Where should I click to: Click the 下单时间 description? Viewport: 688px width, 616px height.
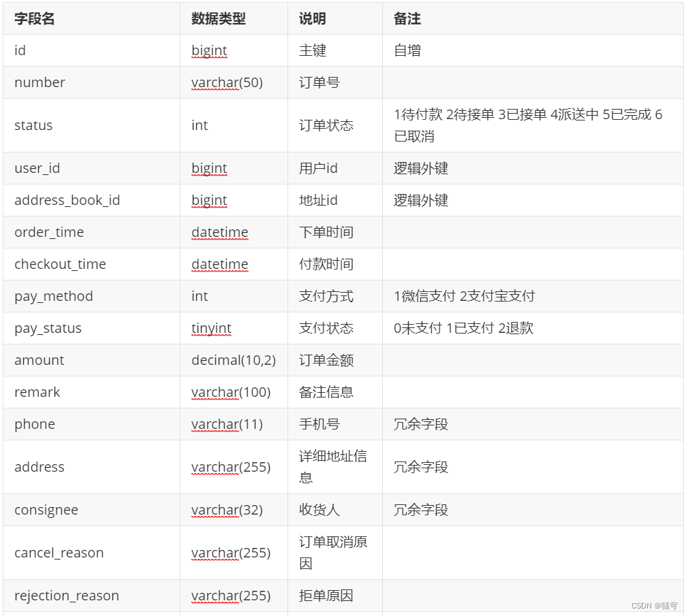326,232
